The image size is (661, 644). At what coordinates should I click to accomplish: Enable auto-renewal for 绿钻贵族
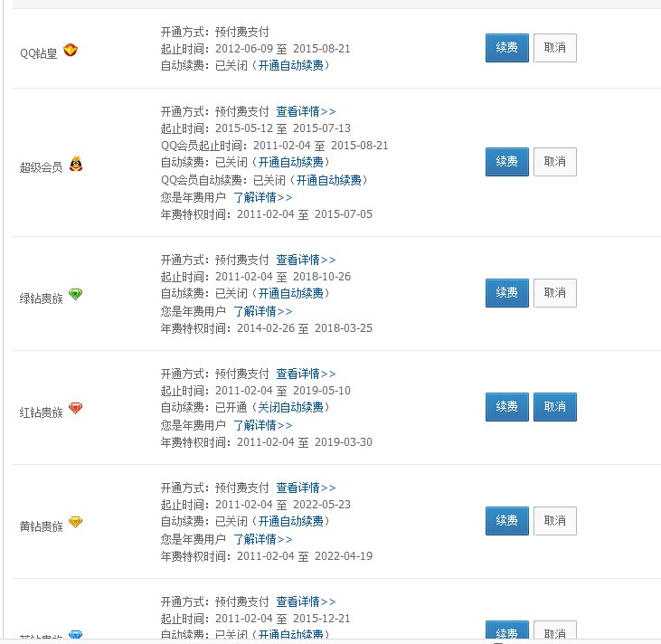tap(290, 293)
